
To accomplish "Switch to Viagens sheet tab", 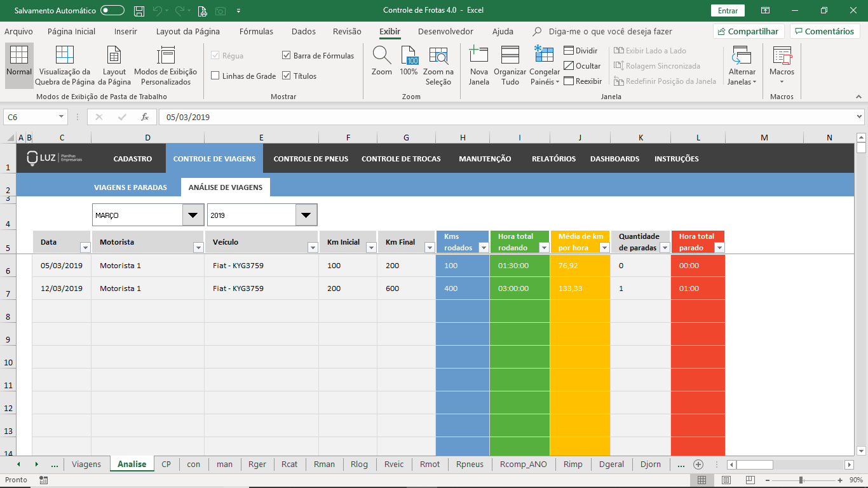I will click(x=86, y=464).
